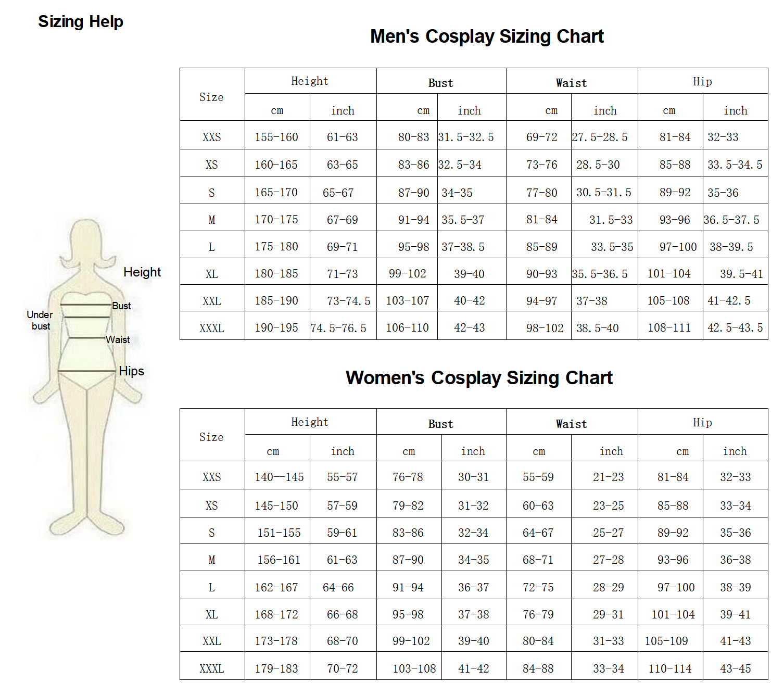
Task: Click women's L bust cell 91-94
Action: 408,587
